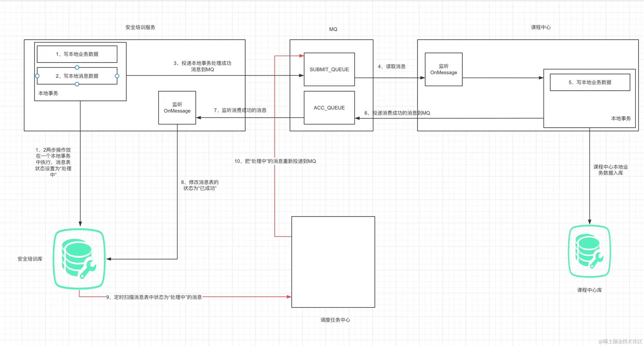Click the 安全培训库 database icon
This screenshot has height=346, width=644.
click(x=79, y=259)
